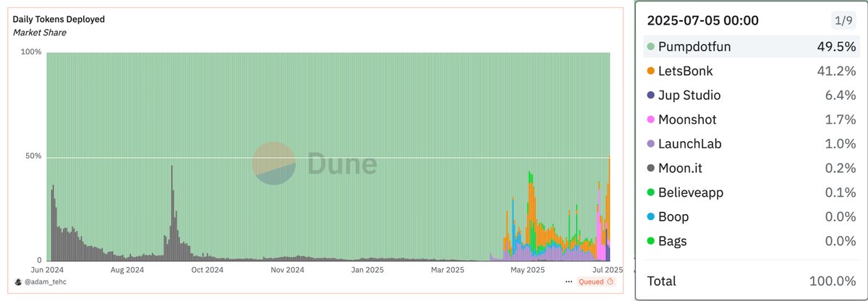
Task: Click the 0.2% Moon.it value
Action: pyautogui.click(x=841, y=168)
